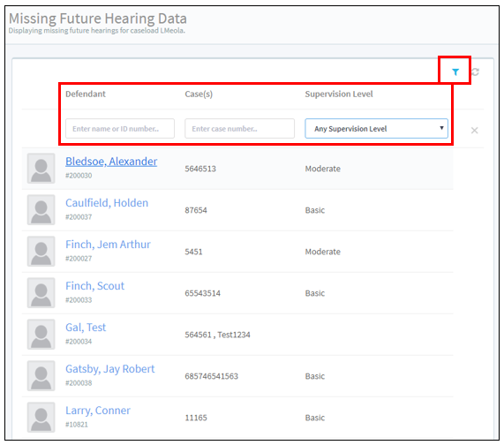Click Jem Arthur Finch's avatar icon
The height and width of the screenshot is (445, 504).
41,251
